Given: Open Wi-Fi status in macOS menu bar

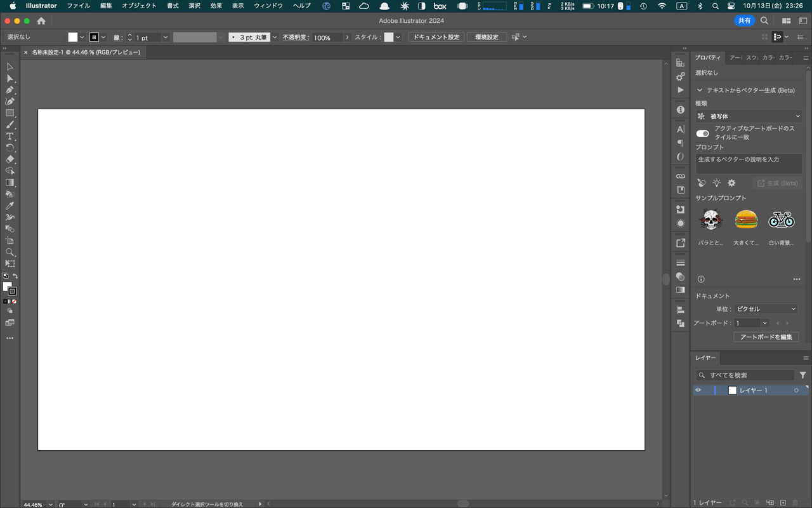Looking at the screenshot, I should [x=662, y=6].
